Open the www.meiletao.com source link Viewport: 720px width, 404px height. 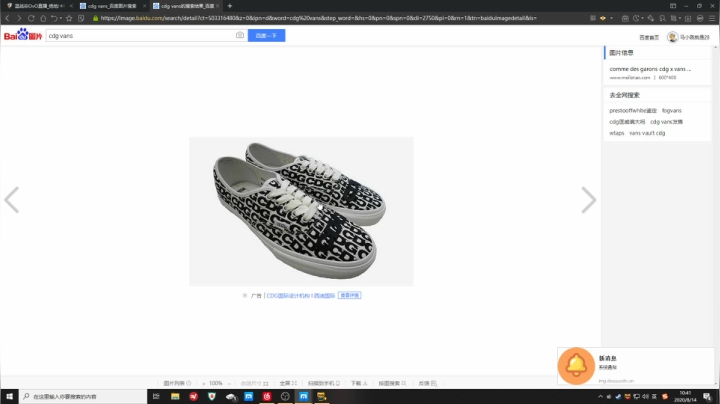tap(630, 78)
